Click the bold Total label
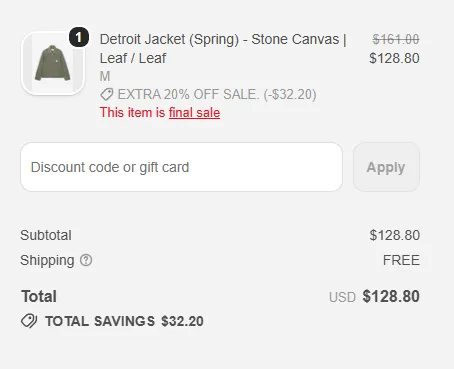454x369 pixels. (39, 296)
